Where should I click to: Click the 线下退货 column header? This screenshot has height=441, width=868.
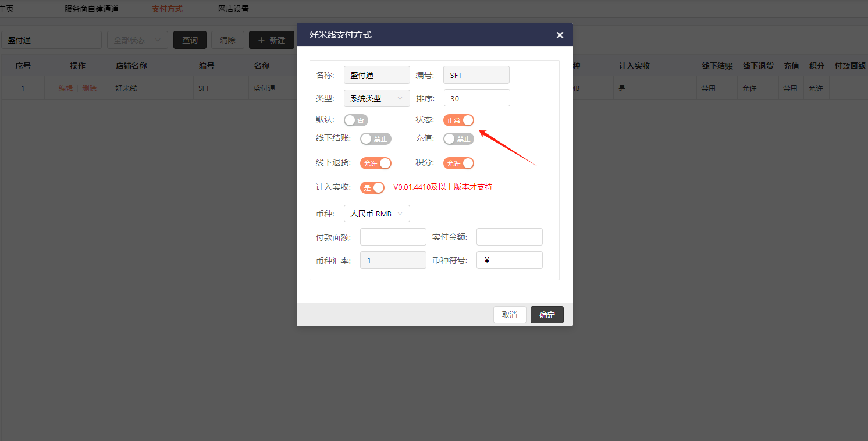click(x=758, y=66)
